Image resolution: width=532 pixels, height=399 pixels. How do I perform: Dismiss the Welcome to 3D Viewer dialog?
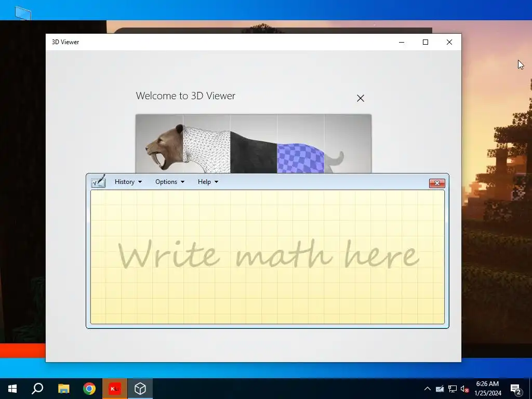(x=361, y=98)
